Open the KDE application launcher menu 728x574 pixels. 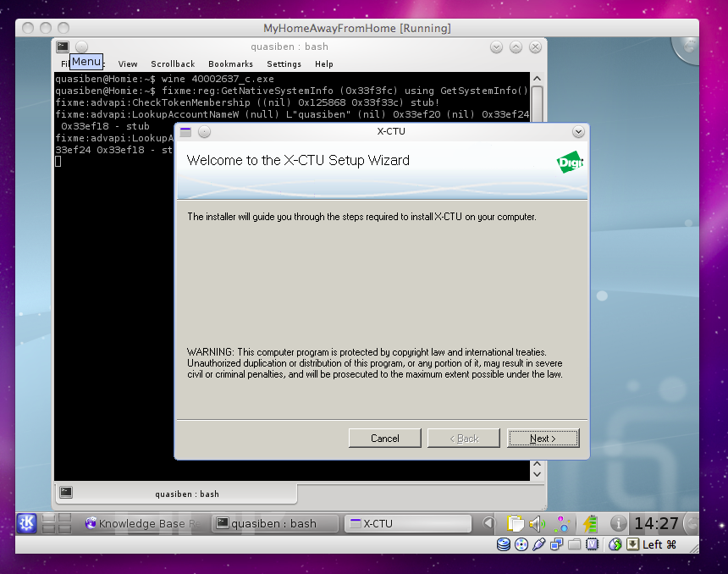pos(26,523)
